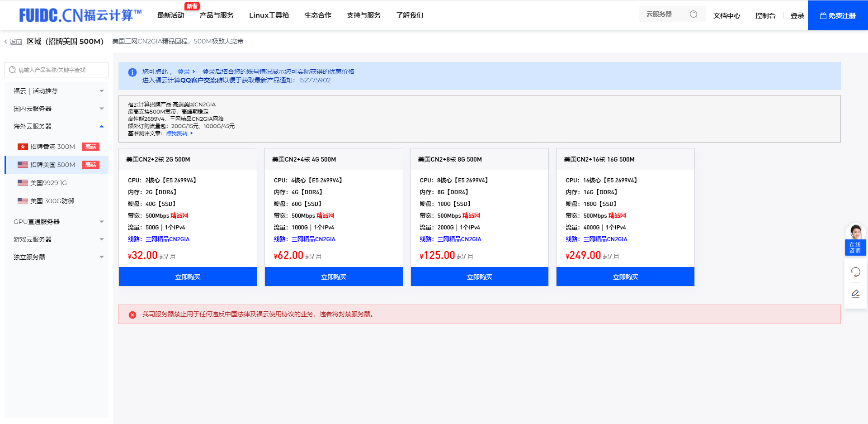Click the 美国CN2•2核 2G 500M card title

[158, 159]
